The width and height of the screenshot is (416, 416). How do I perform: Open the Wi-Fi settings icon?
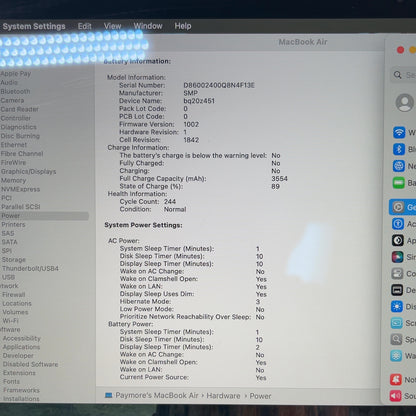click(399, 132)
